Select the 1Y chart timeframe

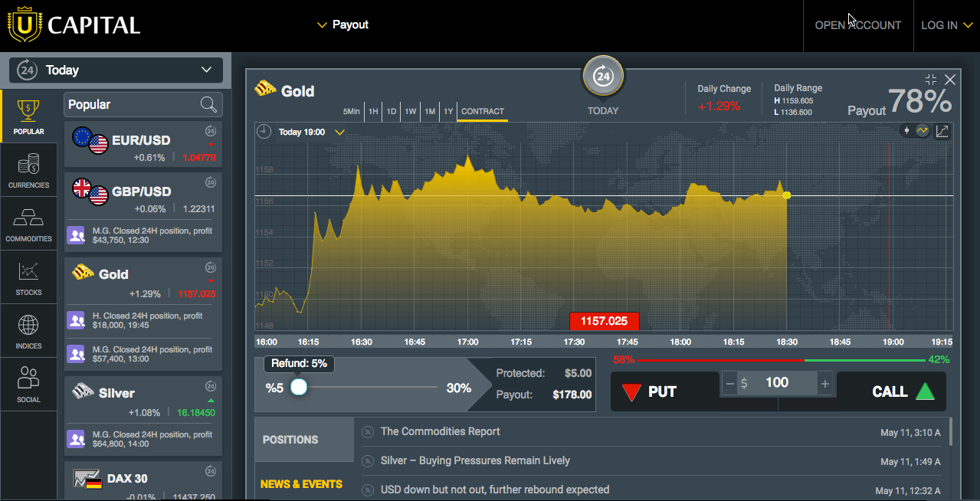[x=448, y=112]
